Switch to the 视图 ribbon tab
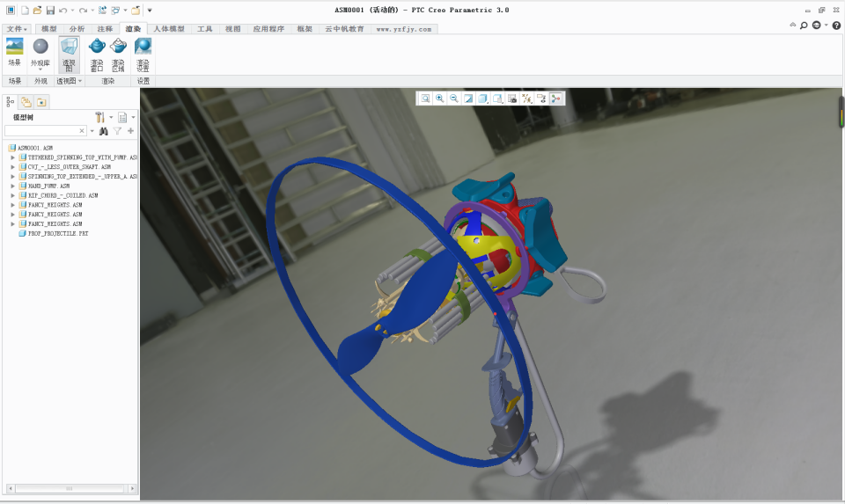Image resolution: width=845 pixels, height=504 pixels. [232, 29]
